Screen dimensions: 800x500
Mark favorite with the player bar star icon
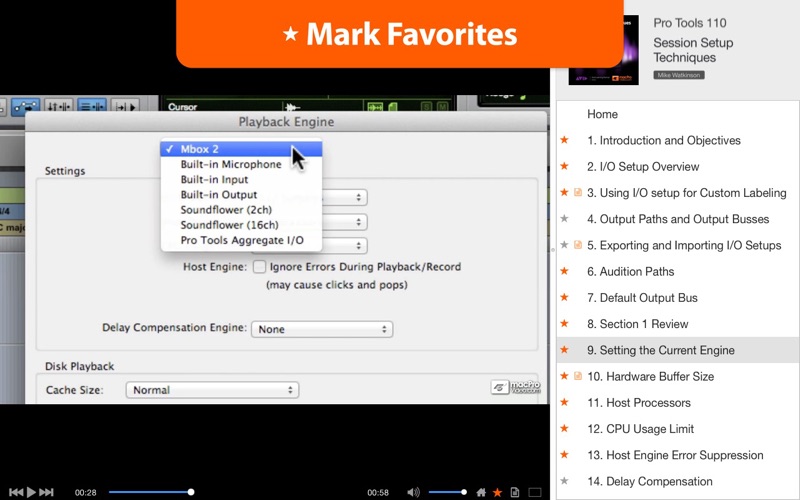[x=497, y=492]
